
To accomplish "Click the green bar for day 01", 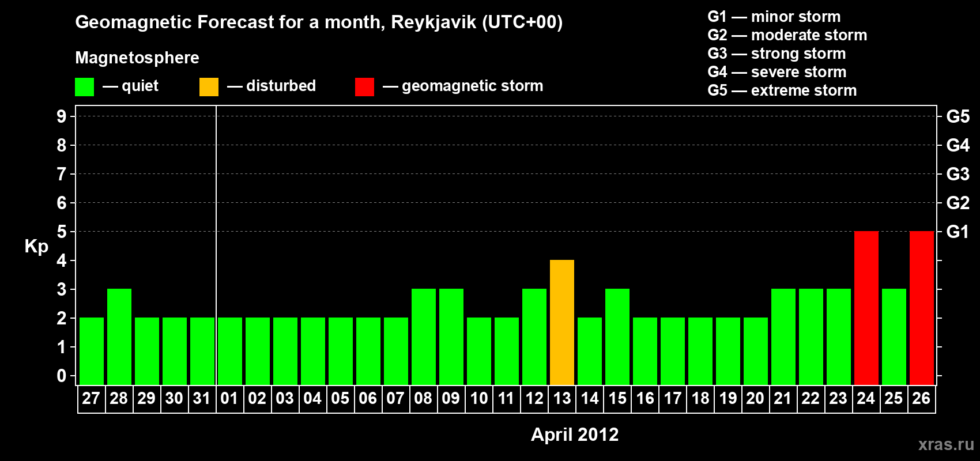I will click(230, 351).
